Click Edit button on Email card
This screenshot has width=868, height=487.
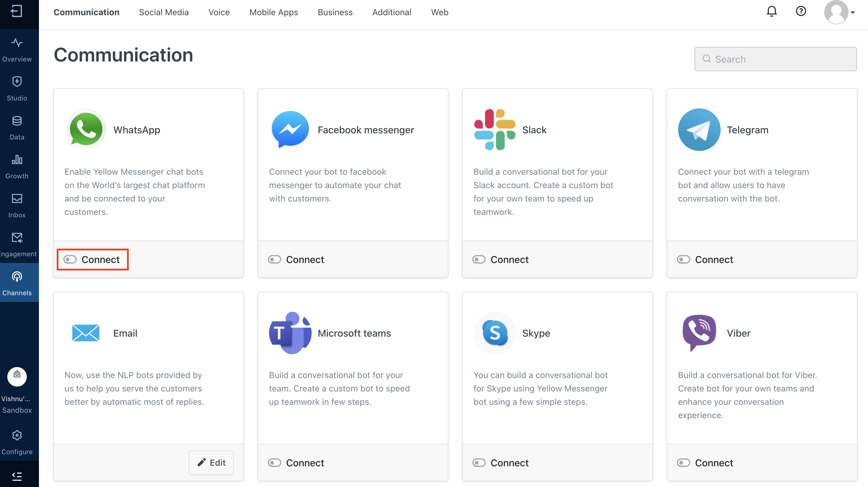click(x=211, y=462)
